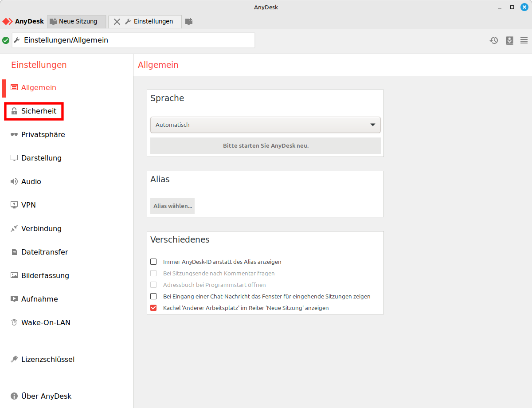Select the VPN label in sidebar
The image size is (532, 408).
28,205
